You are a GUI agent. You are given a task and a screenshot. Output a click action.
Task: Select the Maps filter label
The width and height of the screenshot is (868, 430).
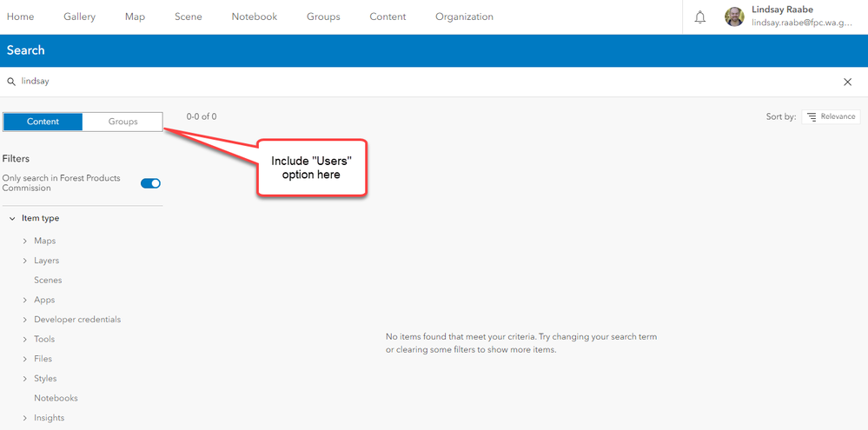45,241
